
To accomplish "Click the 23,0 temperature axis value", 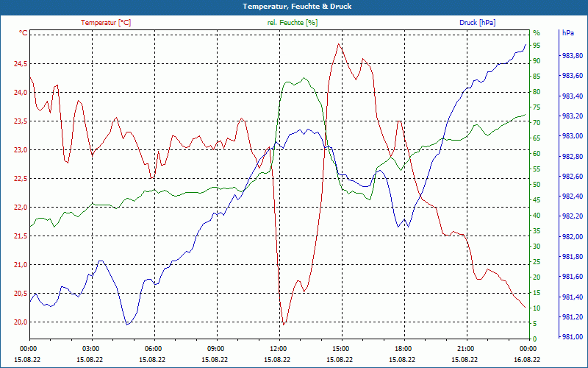I will pyautogui.click(x=21, y=150).
